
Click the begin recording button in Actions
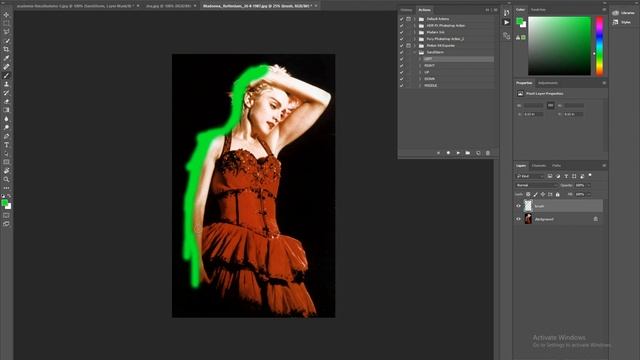pos(448,153)
